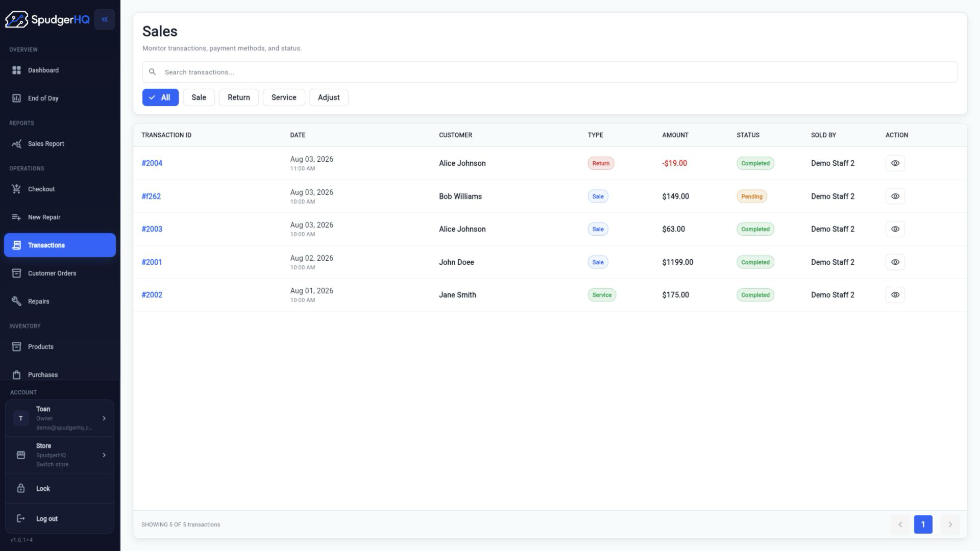The width and height of the screenshot is (980, 551).
Task: View transaction #2004 with eye icon
Action: click(895, 163)
